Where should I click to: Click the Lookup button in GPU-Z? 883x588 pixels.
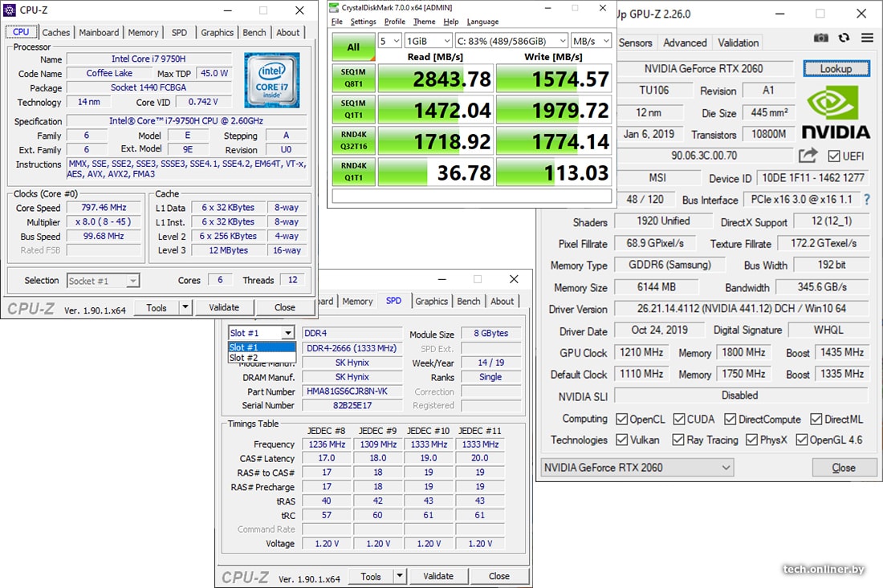836,68
